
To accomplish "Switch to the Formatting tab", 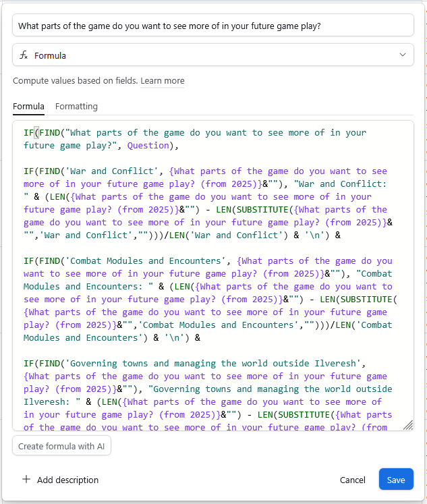I will pos(76,107).
